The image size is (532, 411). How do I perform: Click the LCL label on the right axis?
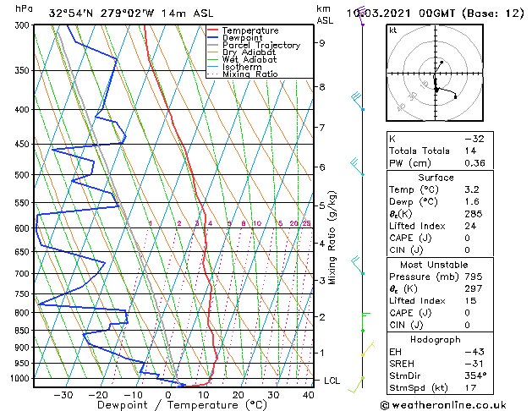tap(332, 381)
